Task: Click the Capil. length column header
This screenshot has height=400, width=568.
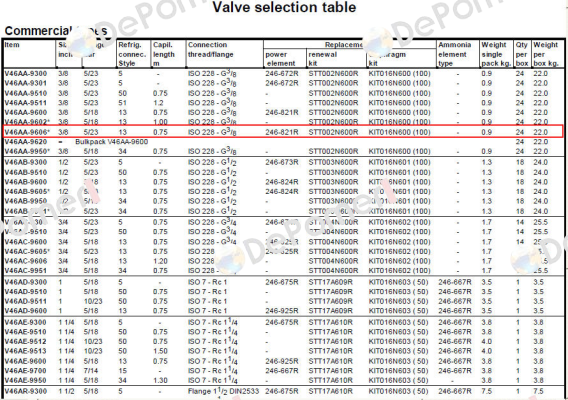Action: coord(164,54)
